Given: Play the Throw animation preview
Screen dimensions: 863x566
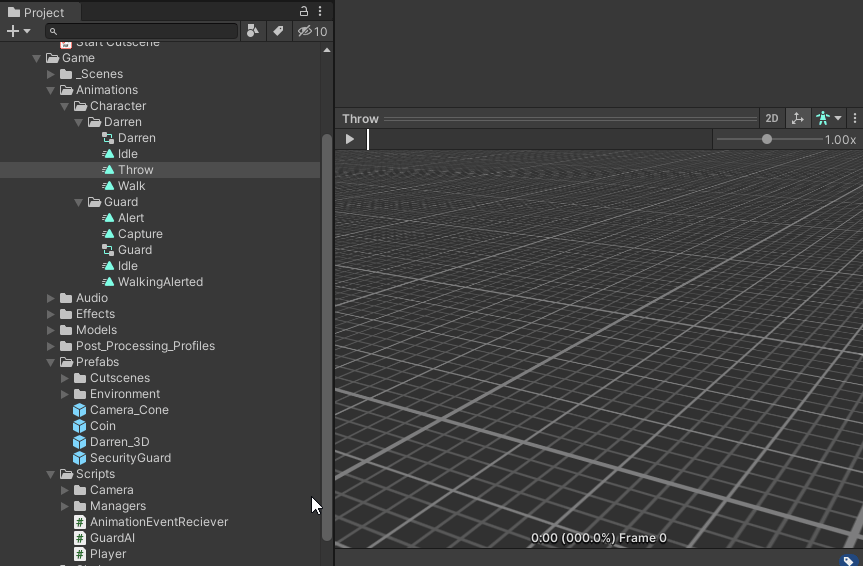Looking at the screenshot, I should coord(349,139).
